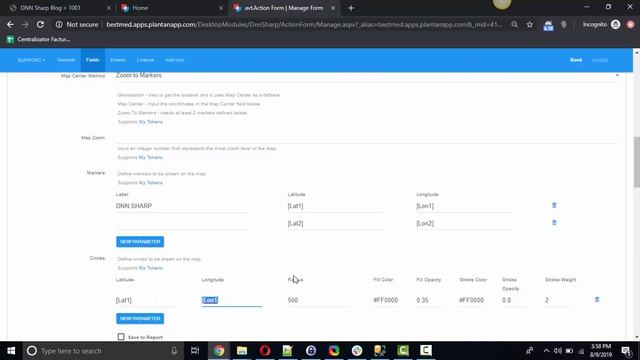Edit the marker [Lat1] latitude field
Image resolution: width=640 pixels, height=360 pixels.
point(336,206)
